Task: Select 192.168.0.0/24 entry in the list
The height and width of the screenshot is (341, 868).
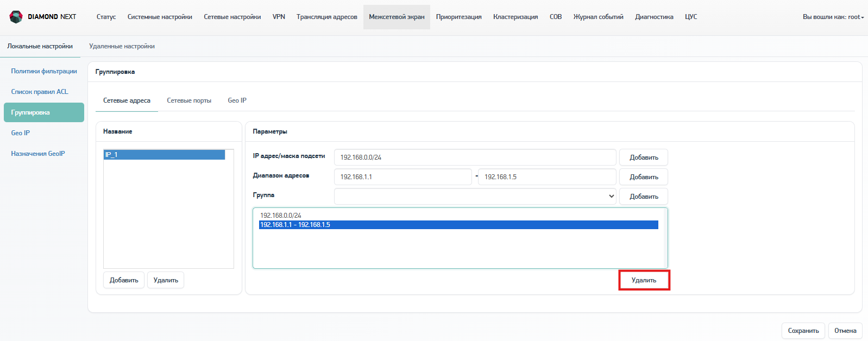Action: pos(458,216)
